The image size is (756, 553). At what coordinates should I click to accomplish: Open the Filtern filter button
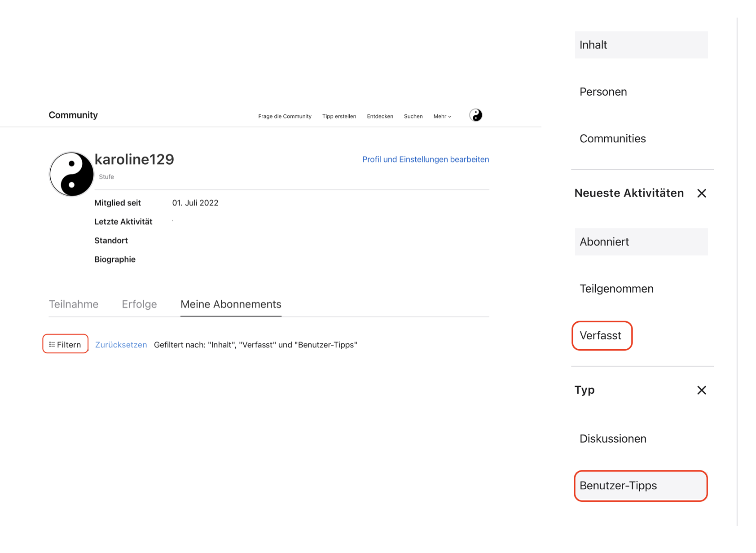(x=66, y=344)
